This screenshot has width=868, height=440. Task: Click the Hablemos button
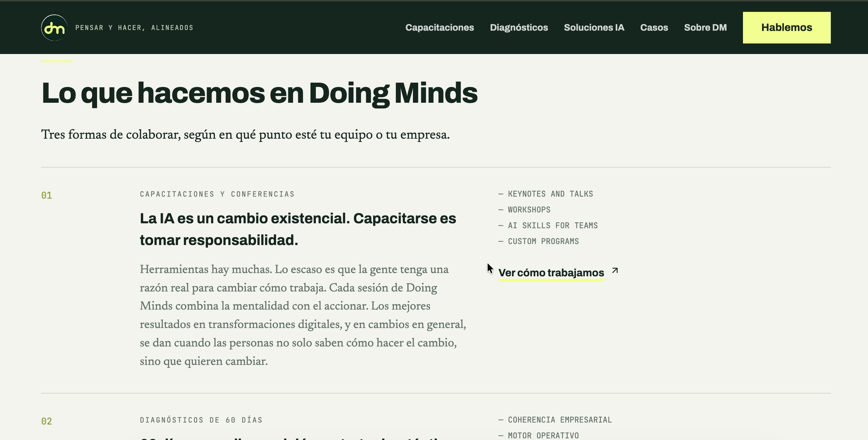(787, 28)
